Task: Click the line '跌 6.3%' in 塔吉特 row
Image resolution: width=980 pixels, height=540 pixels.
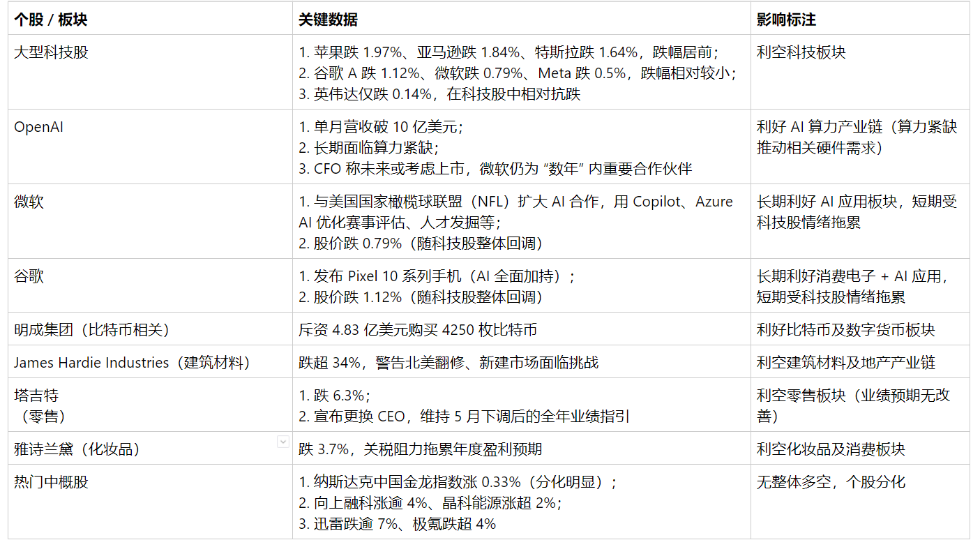Action: (336, 396)
